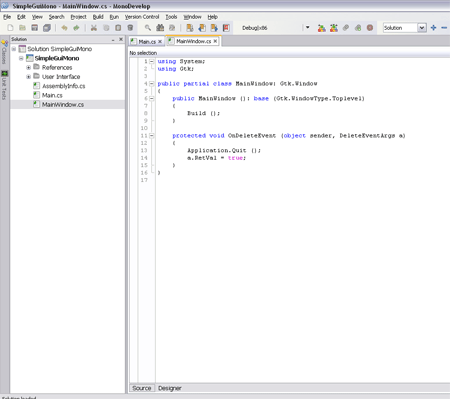
Task: Collapse OnDeleteEvent fold at line 11
Action: click(x=151, y=136)
